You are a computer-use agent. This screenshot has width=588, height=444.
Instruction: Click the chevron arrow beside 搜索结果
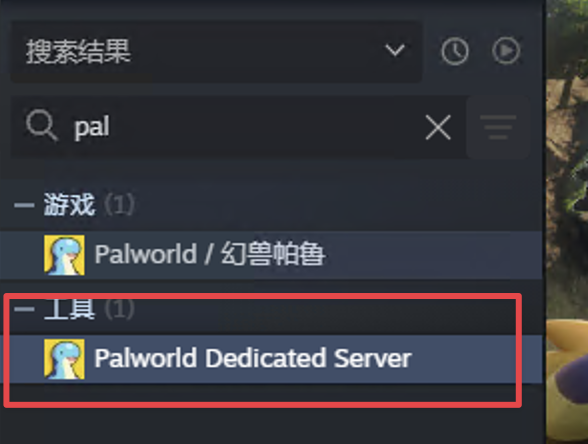pos(395,50)
